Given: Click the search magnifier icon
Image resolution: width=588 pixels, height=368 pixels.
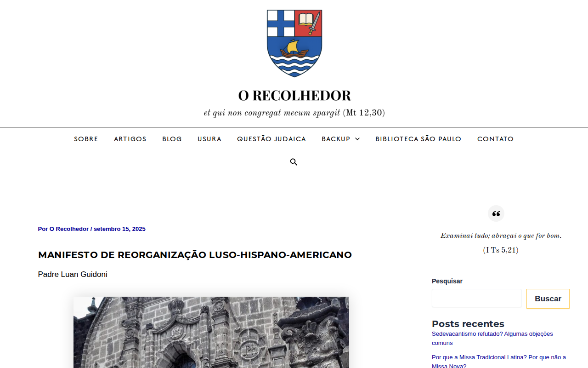Looking at the screenshot, I should 294,162.
